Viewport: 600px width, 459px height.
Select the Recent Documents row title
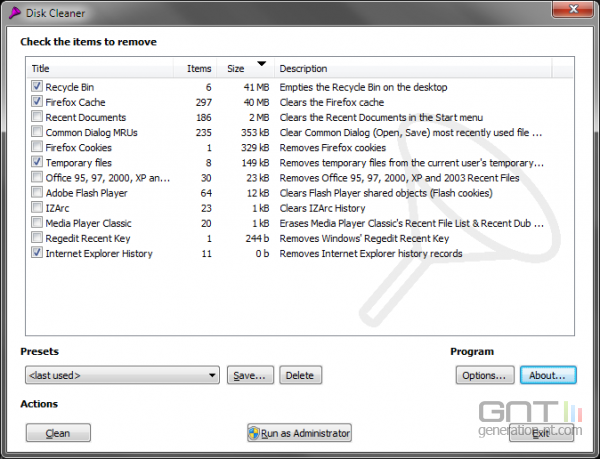coord(86,117)
